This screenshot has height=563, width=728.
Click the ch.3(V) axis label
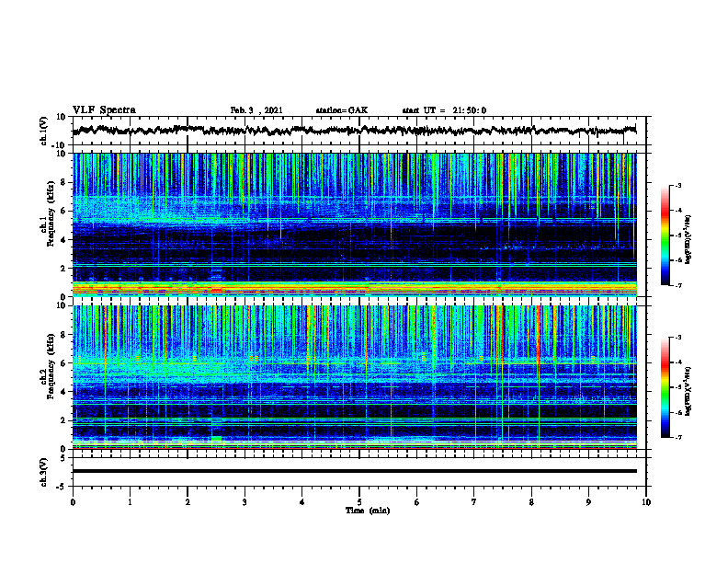point(44,472)
